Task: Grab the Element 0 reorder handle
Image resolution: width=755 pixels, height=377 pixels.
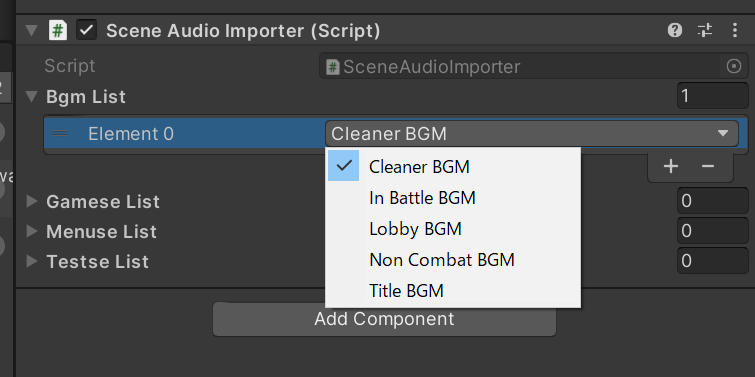Action: click(59, 133)
